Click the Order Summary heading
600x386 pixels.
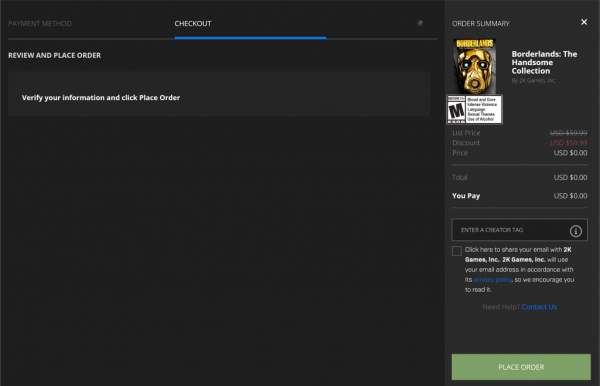pyautogui.click(x=481, y=24)
